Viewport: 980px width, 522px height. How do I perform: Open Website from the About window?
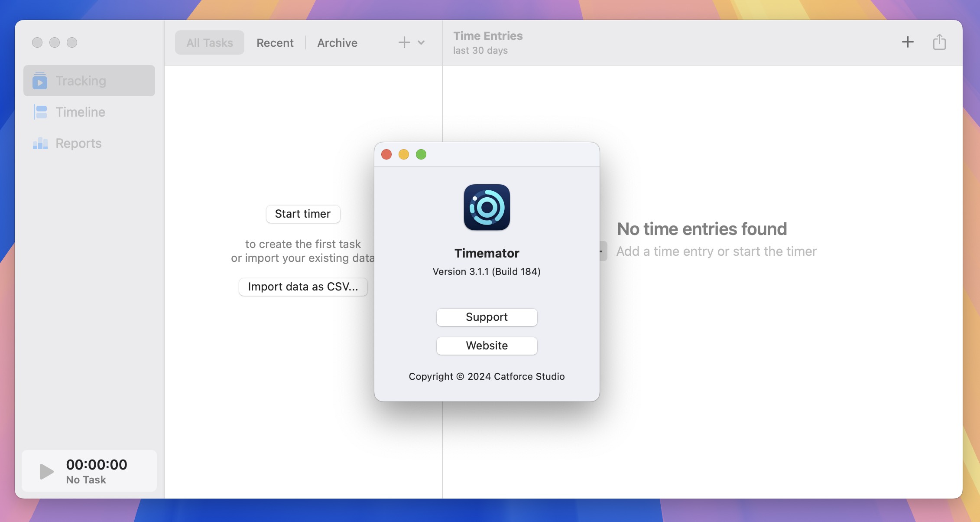click(487, 346)
